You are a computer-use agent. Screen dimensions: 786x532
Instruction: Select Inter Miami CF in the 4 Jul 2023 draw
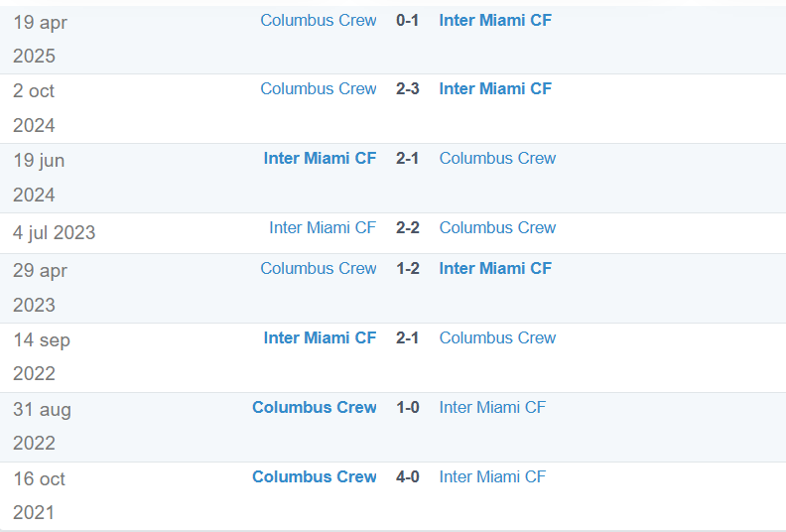pos(323,227)
